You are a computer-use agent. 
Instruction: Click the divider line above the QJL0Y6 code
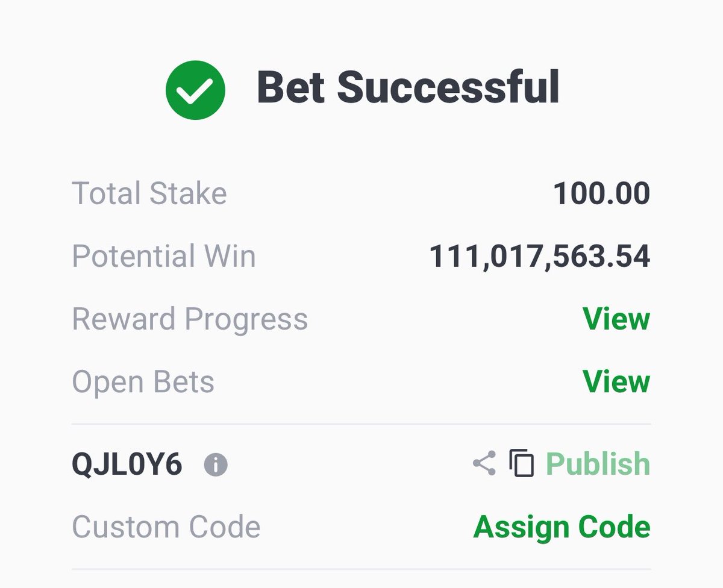(361, 424)
